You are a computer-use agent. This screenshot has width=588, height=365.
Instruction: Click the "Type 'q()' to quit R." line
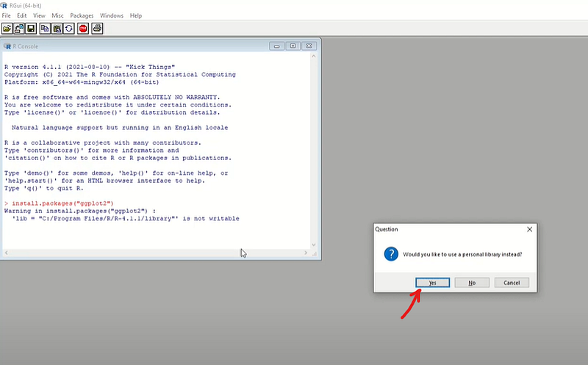tap(44, 189)
